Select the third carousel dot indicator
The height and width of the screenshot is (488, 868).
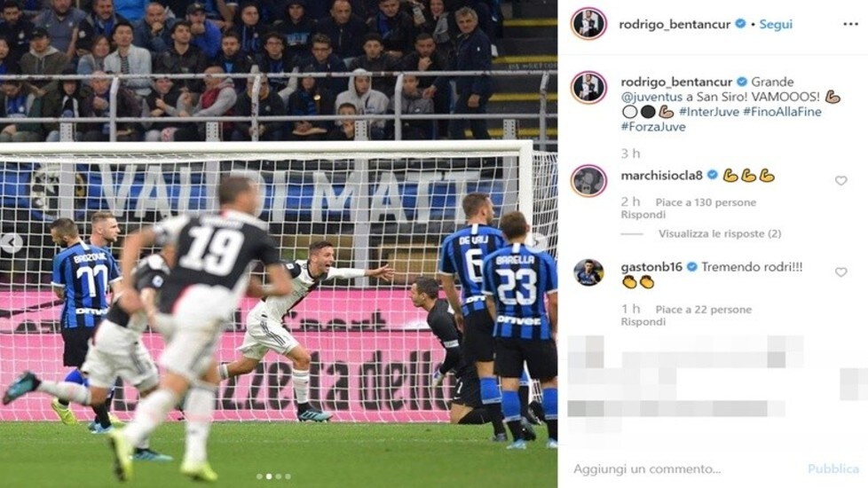[279, 476]
